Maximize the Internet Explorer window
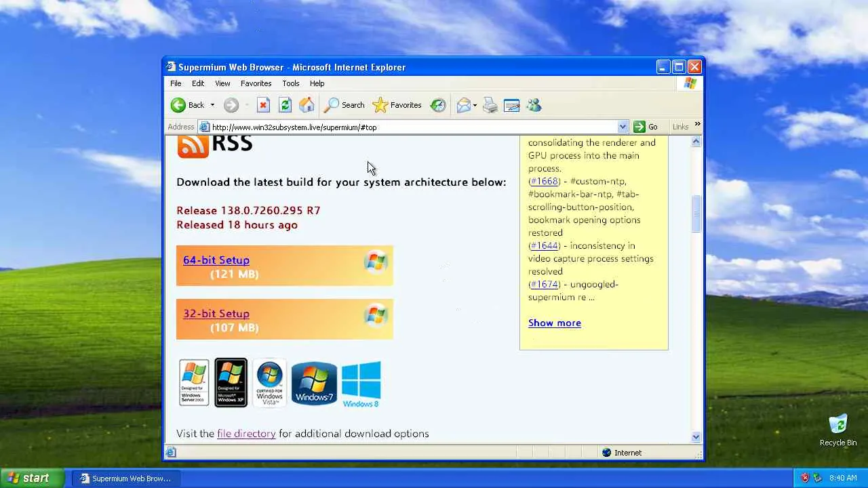 (x=679, y=66)
